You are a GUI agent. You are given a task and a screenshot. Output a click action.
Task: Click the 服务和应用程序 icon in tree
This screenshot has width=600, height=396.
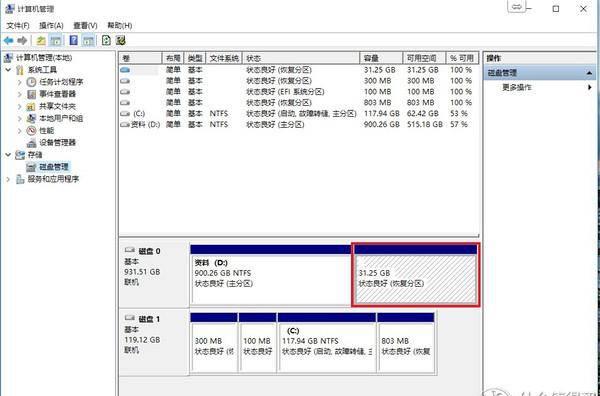coord(20,179)
